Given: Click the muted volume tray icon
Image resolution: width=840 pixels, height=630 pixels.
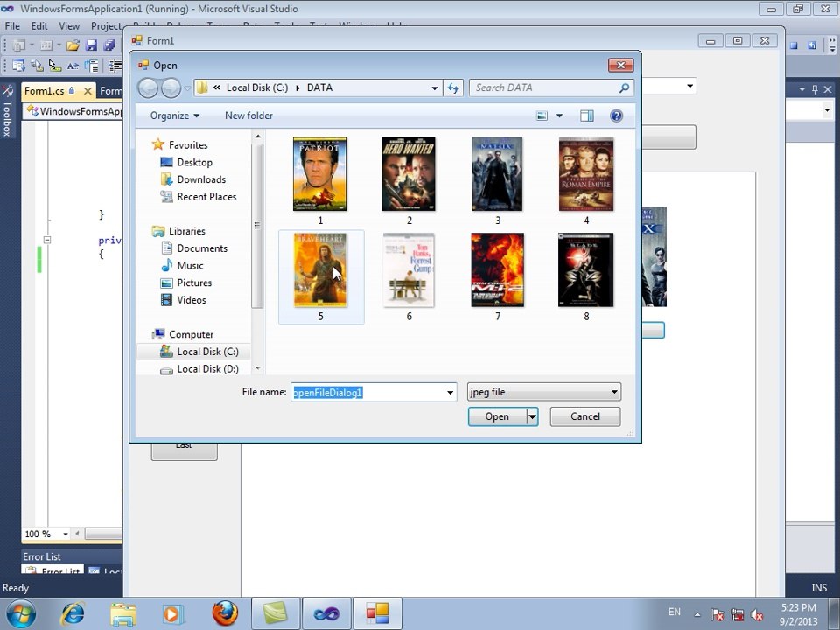Looking at the screenshot, I should point(757,614).
